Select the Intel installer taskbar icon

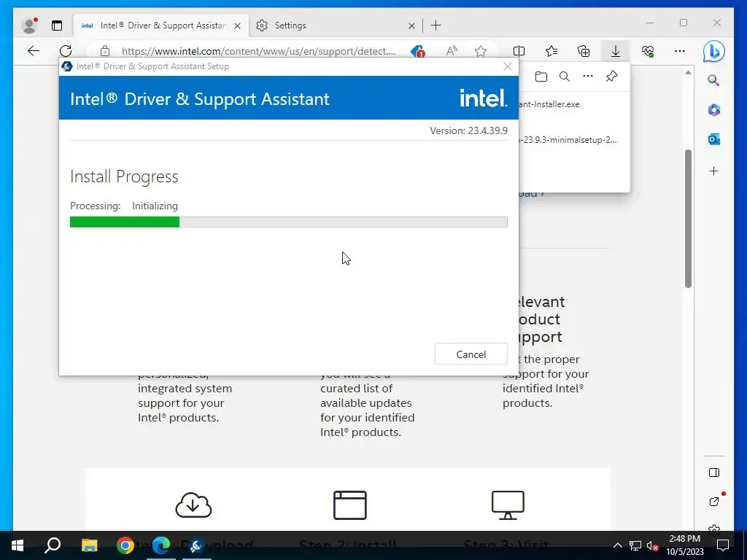pos(196,545)
